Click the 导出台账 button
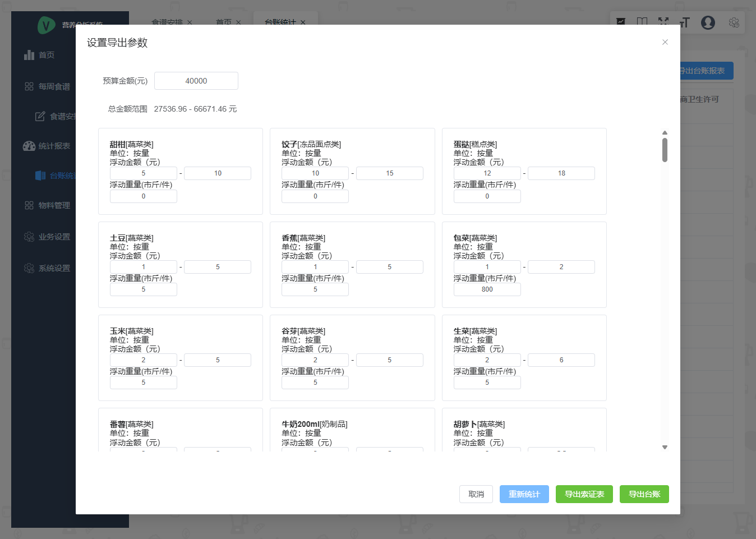 pos(644,494)
